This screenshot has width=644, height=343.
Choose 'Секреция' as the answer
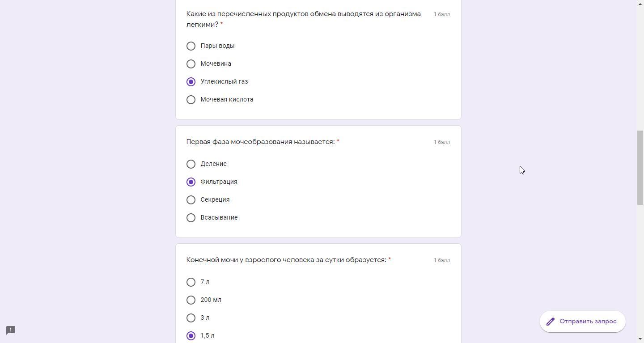(191, 200)
